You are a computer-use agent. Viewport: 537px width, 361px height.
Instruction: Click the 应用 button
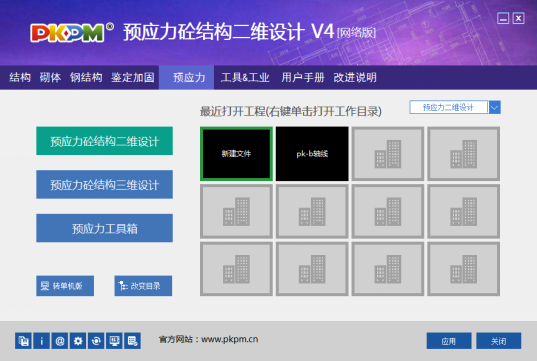click(449, 341)
